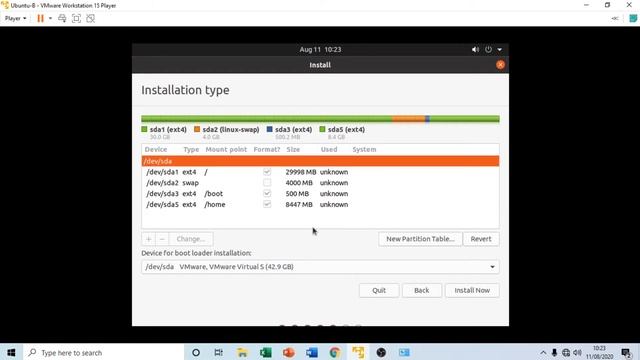Click the Back button

pos(422,290)
